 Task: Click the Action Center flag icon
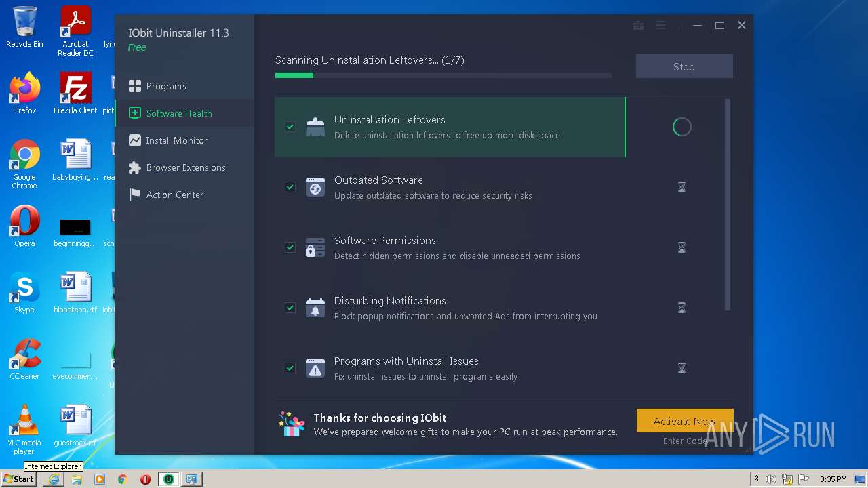click(134, 195)
